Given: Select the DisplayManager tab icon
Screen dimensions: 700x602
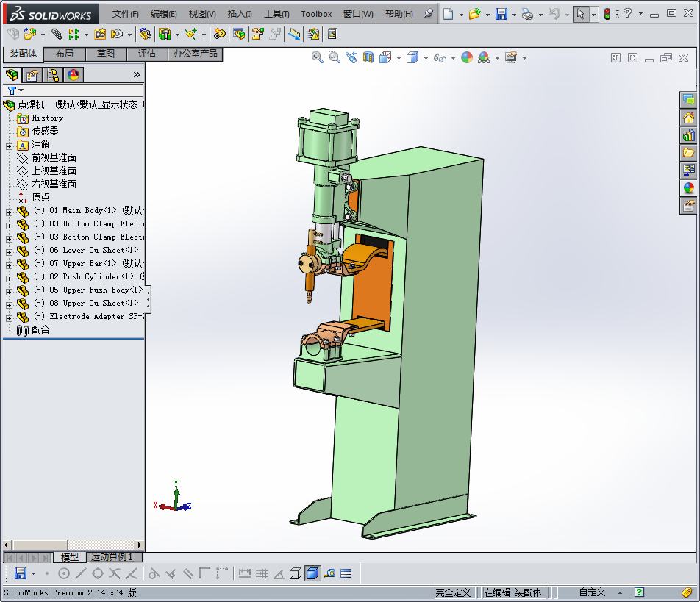Looking at the screenshot, I should (x=74, y=75).
